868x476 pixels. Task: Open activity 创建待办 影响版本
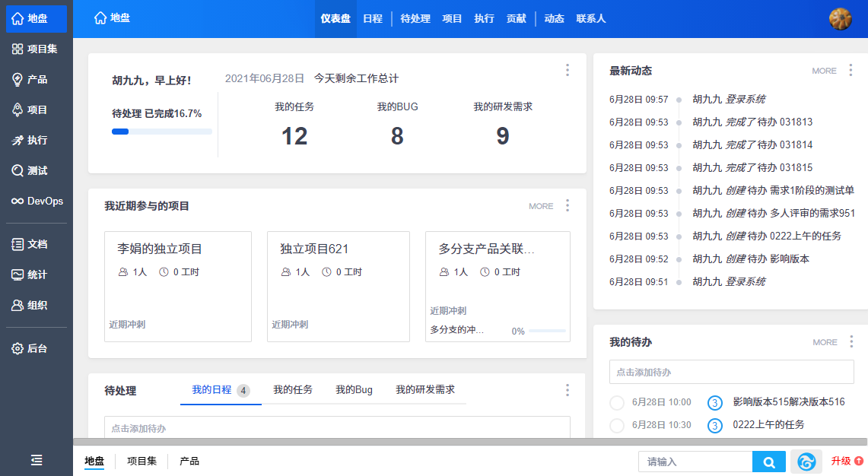coord(751,259)
